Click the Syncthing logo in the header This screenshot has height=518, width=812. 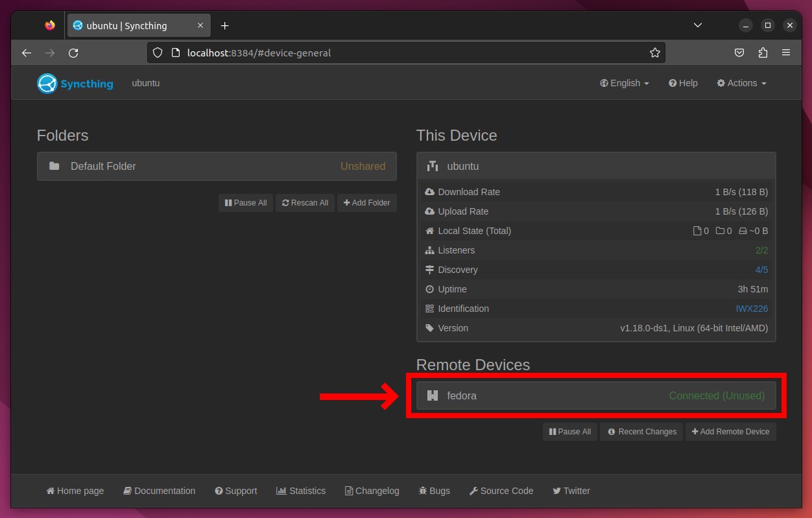(x=75, y=84)
